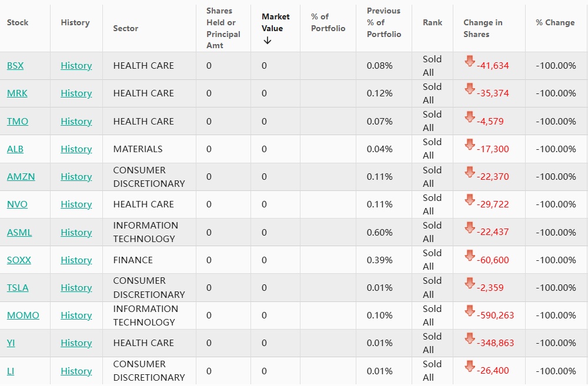Click the red decrease arrow for MRK
The height and width of the screenshot is (386, 588).
click(469, 89)
